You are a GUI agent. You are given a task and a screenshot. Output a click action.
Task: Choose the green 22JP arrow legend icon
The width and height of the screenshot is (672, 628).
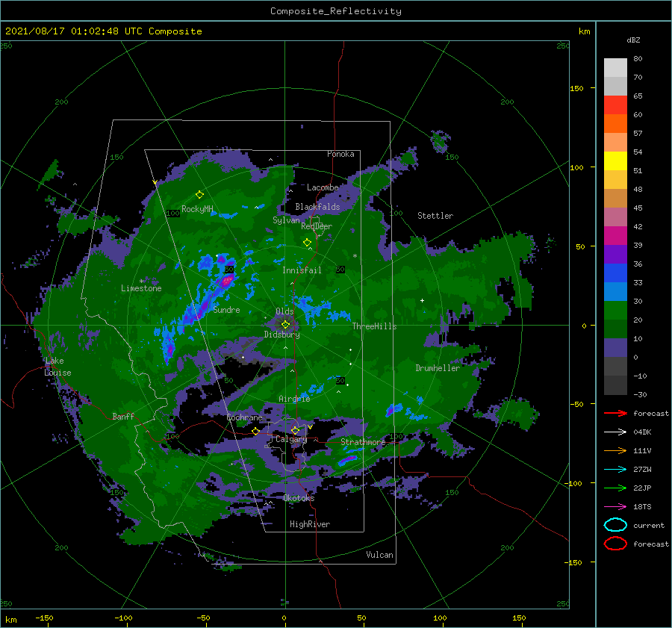tap(615, 488)
